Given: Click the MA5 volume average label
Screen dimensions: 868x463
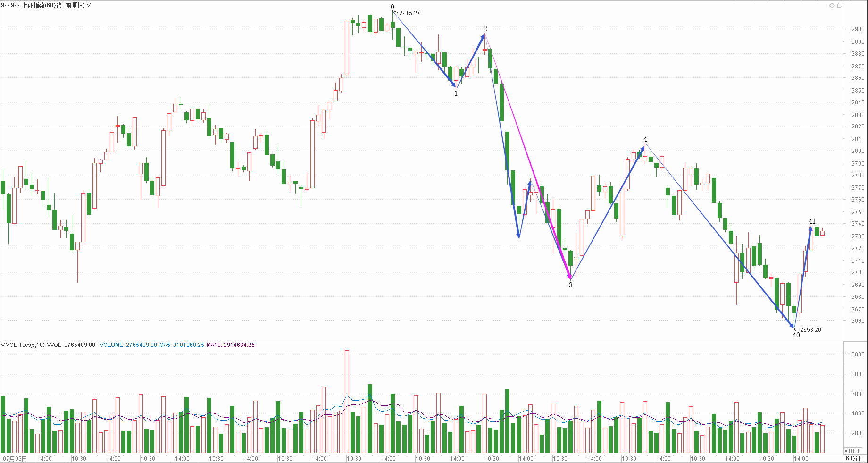Looking at the screenshot, I should [x=182, y=345].
